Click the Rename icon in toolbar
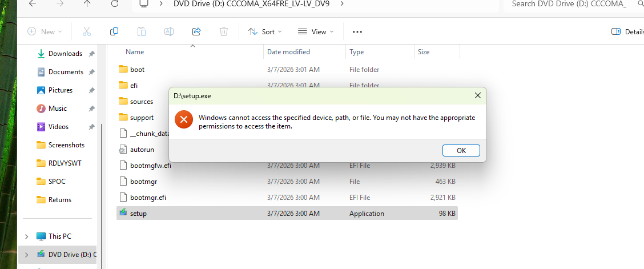644x269 pixels. pos(169,31)
